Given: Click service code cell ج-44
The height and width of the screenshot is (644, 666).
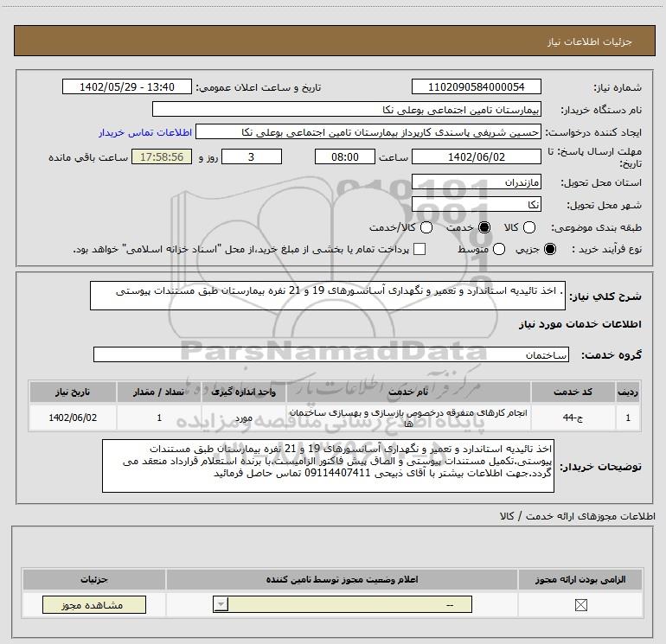Looking at the screenshot, I should coord(573,418).
